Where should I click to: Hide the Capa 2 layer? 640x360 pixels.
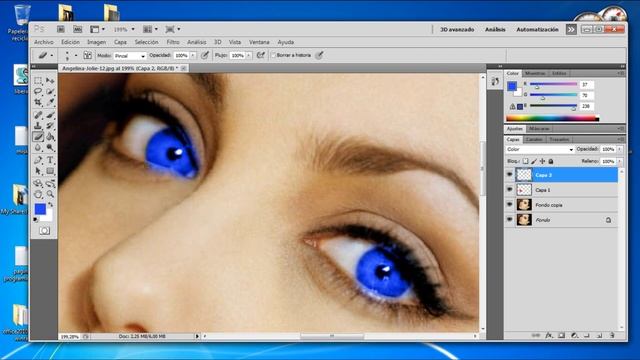(509, 175)
